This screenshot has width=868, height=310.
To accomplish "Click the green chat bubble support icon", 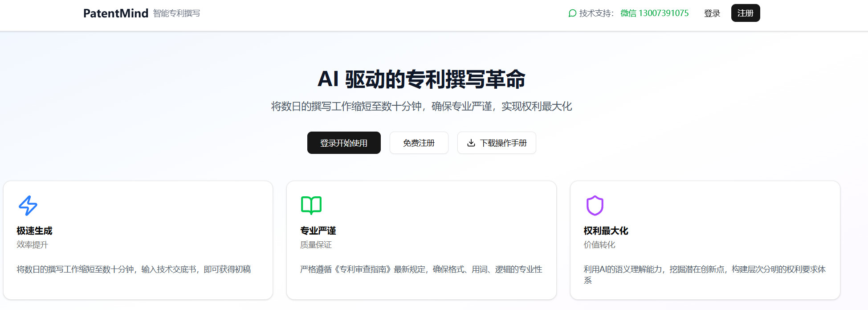I will 572,13.
